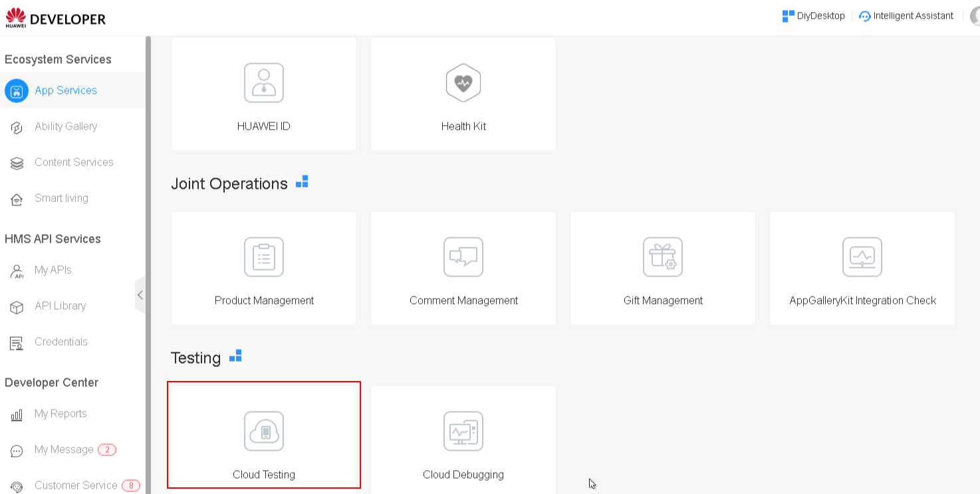The height and width of the screenshot is (494, 980).
Task: Click the Intelligent Assistant headset icon
Action: (864, 16)
